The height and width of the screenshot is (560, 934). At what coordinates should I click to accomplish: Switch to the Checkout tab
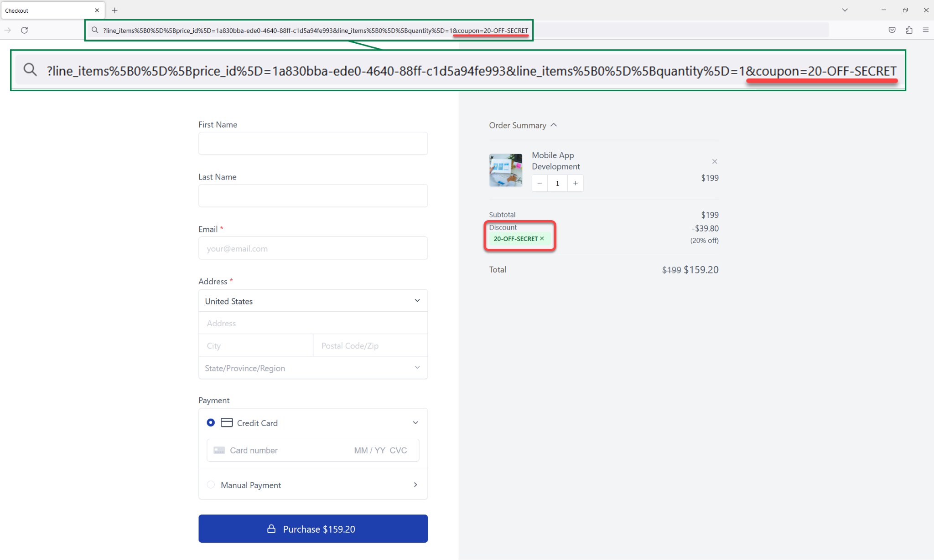pyautogui.click(x=46, y=10)
